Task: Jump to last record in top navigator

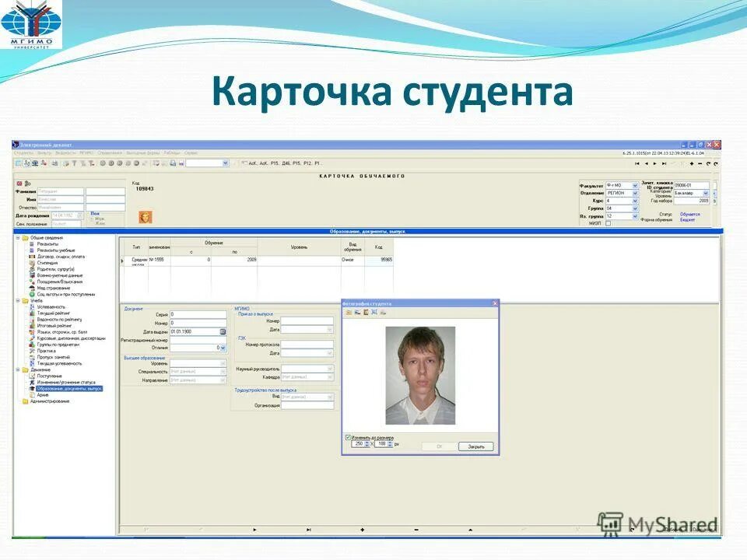Action: (664, 164)
